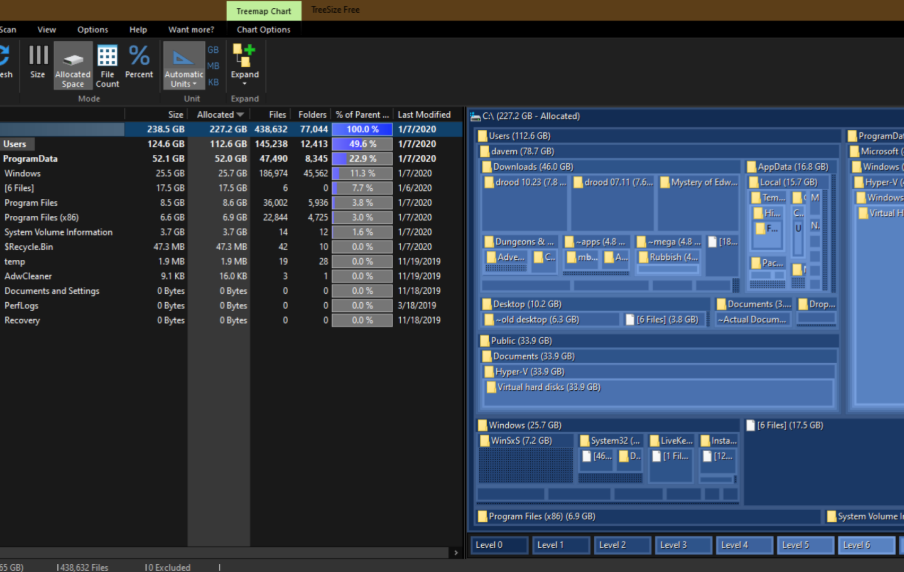Toggle KB unit display
The height and width of the screenshot is (572, 904).
(213, 83)
